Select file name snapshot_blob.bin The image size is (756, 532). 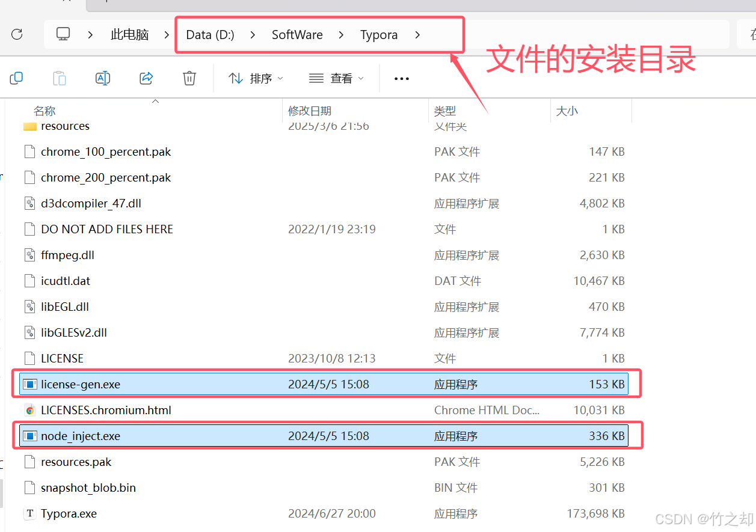(x=88, y=488)
